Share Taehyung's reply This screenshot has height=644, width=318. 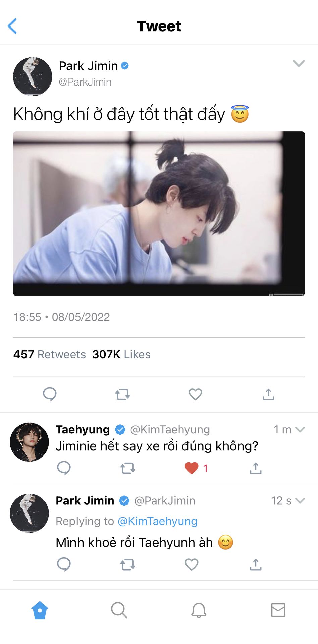pos(256,468)
